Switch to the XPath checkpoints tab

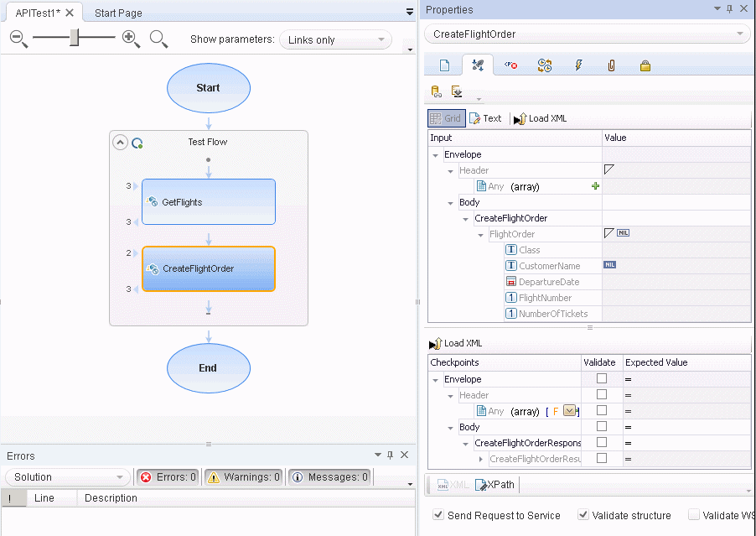click(x=496, y=485)
